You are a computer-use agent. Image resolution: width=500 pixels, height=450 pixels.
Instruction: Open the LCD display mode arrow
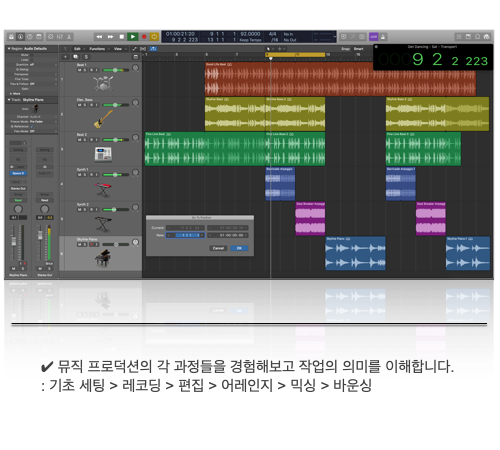[x=335, y=37]
